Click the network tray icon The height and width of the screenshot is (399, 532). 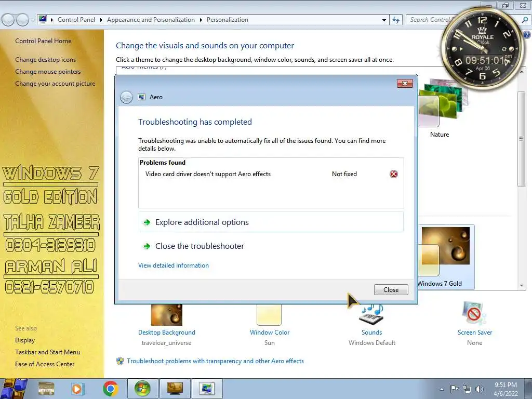467,389
